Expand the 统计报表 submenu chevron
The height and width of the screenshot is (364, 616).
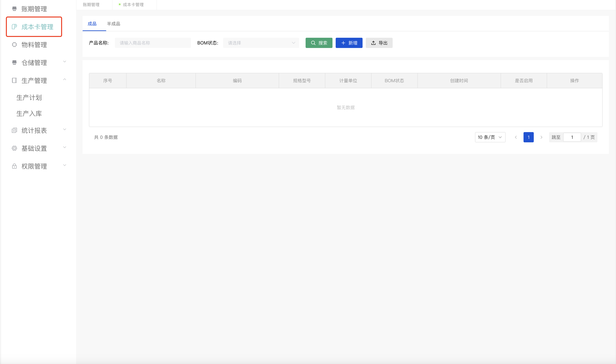pyautogui.click(x=64, y=130)
